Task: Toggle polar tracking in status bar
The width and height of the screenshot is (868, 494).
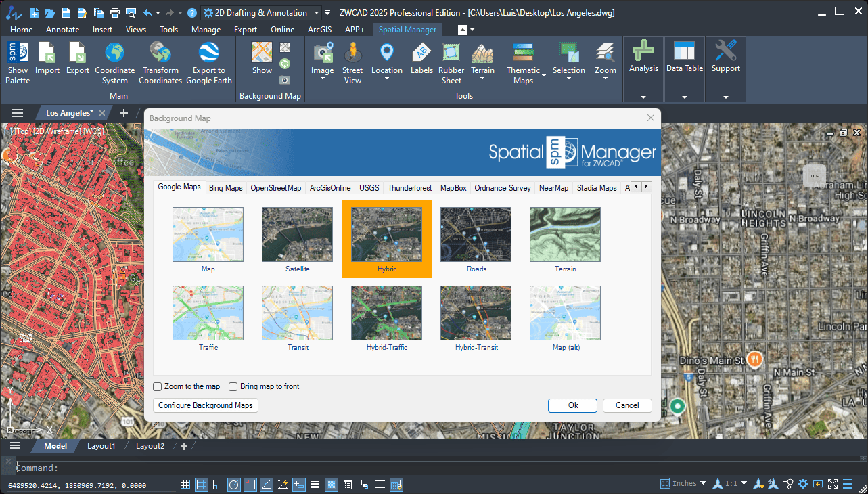Action: click(x=234, y=484)
